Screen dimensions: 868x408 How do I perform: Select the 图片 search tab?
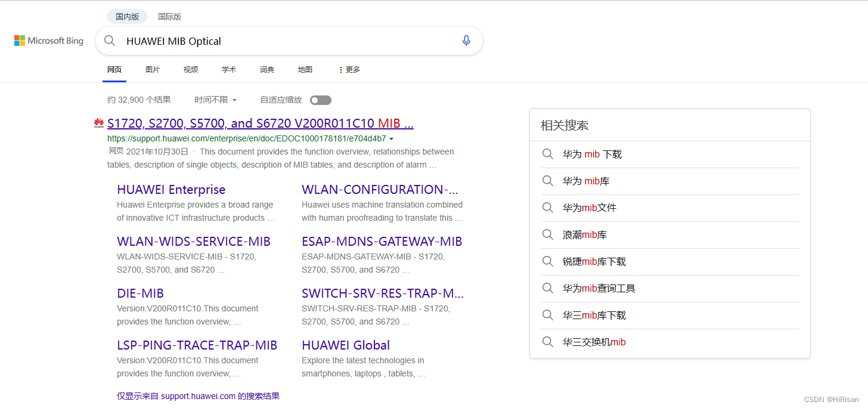coord(153,70)
